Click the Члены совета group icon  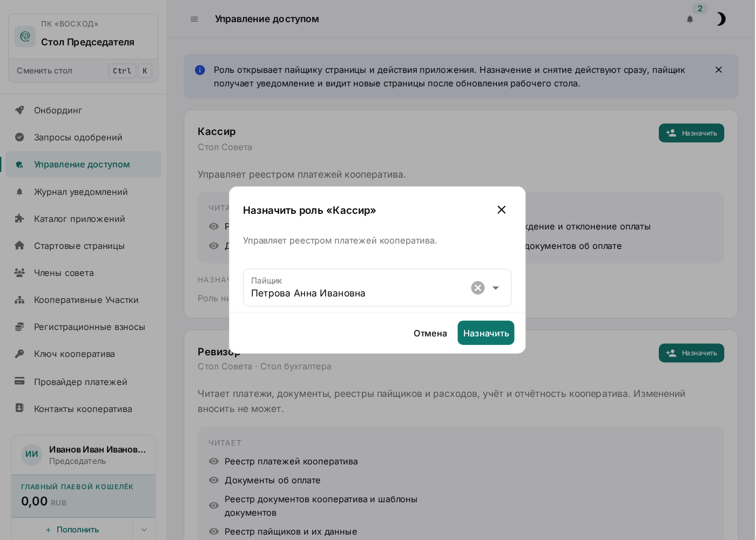[19, 273]
